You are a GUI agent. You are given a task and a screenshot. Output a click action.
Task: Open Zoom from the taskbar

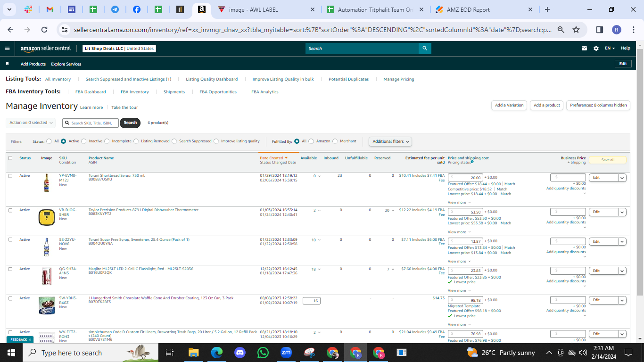[286, 353]
